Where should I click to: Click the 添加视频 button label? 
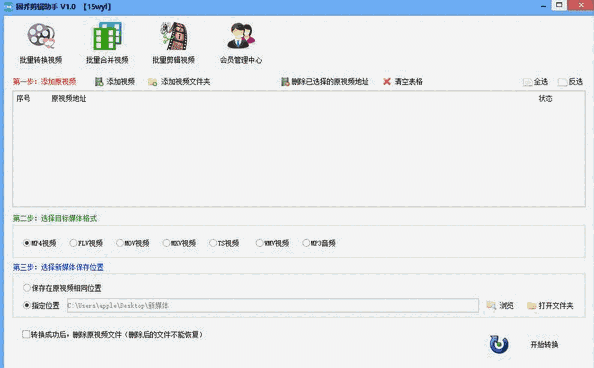[120, 81]
